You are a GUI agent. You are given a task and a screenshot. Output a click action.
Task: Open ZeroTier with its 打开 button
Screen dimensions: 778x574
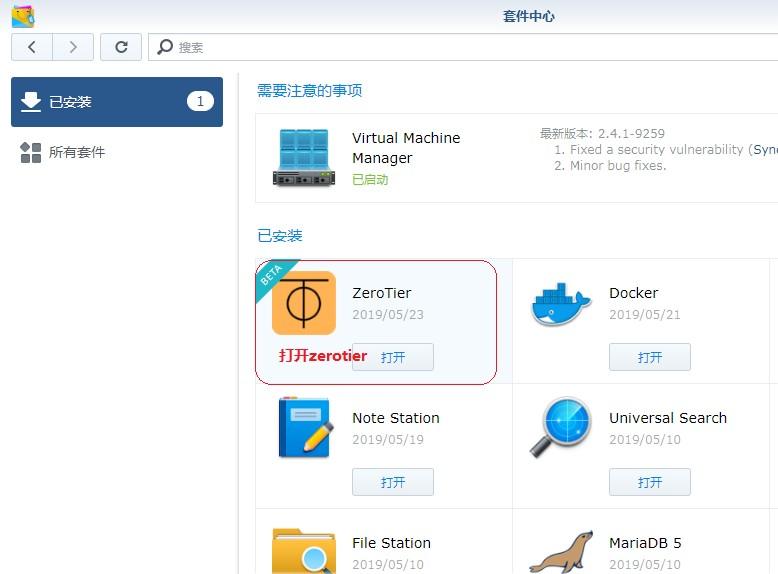(393, 357)
